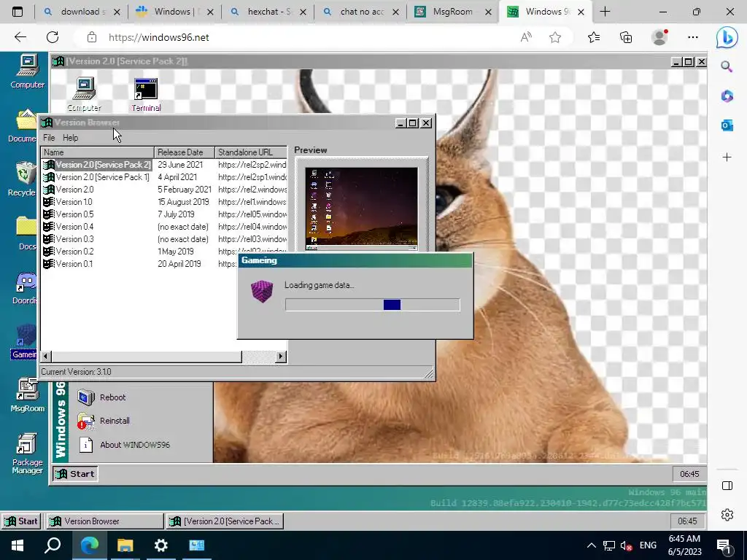747x560 pixels.
Task: Toggle the Edge sidebar visibility button
Action: pyautogui.click(x=727, y=486)
